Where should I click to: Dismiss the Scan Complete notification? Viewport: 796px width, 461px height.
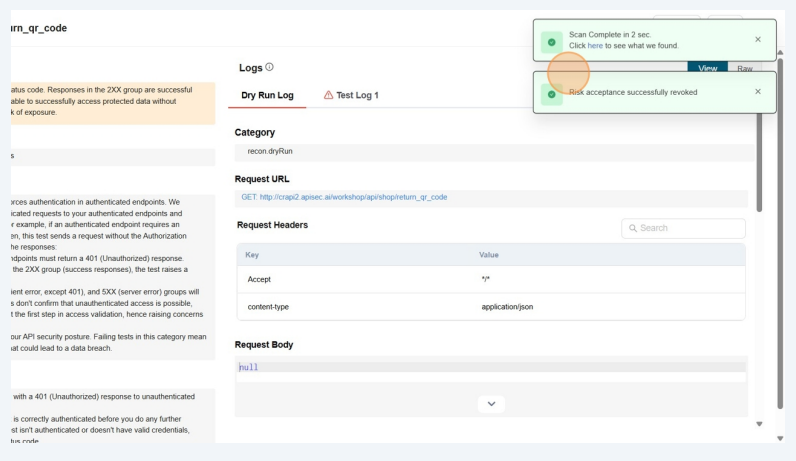click(x=757, y=39)
